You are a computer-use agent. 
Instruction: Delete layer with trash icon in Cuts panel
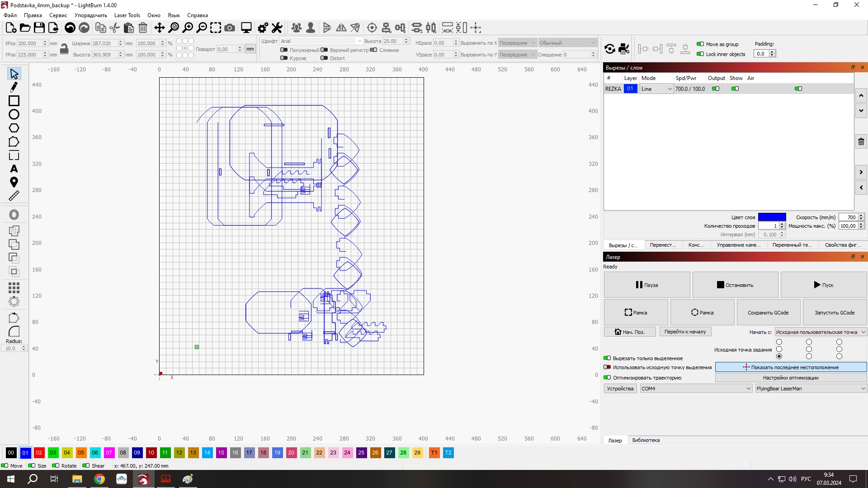pos(861,142)
